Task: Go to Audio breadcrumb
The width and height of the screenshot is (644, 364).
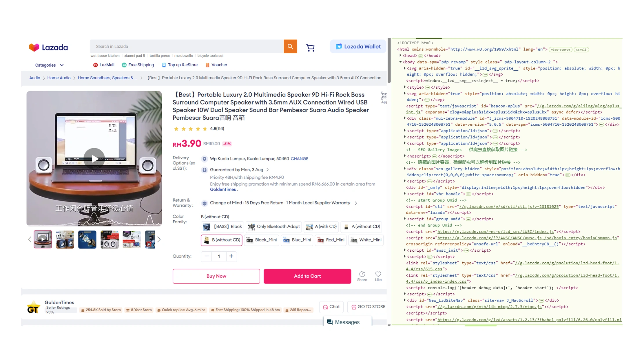Action: click(34, 78)
